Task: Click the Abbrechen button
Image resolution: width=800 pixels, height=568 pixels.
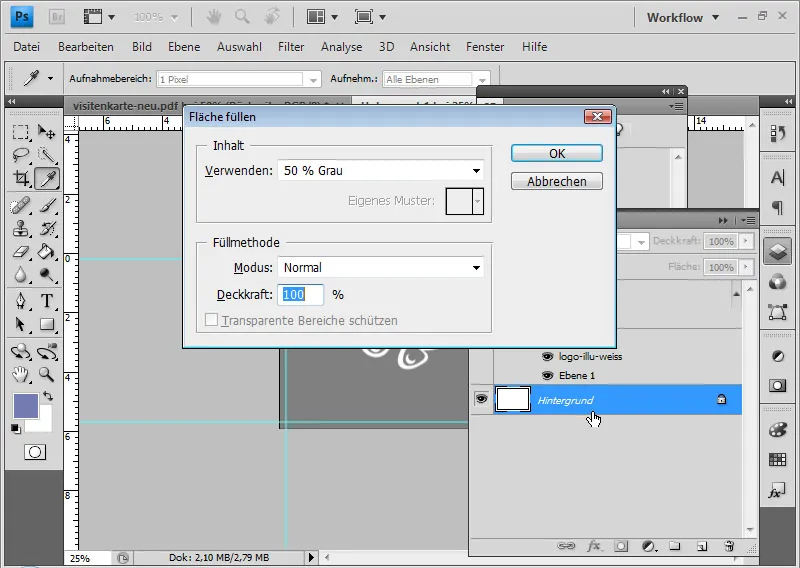Action: point(557,181)
